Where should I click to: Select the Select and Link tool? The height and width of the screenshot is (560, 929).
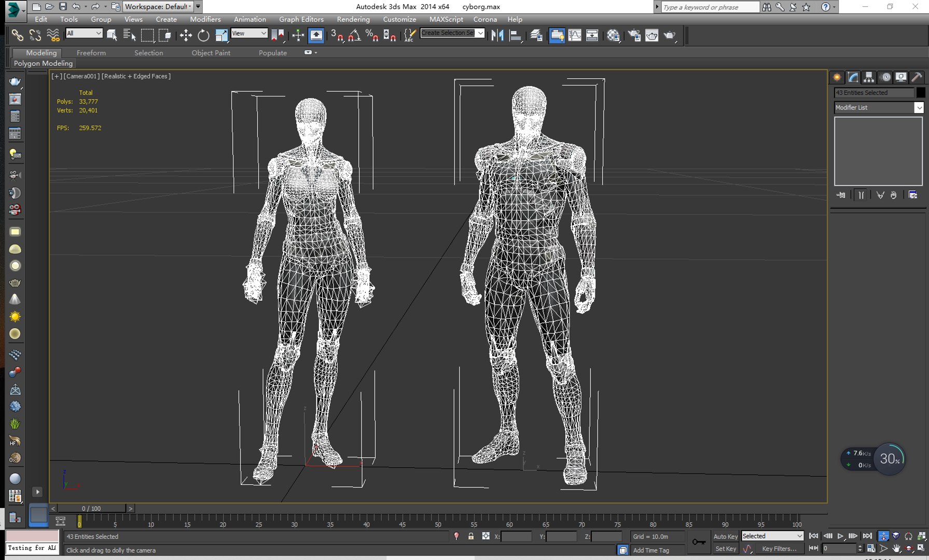point(18,35)
